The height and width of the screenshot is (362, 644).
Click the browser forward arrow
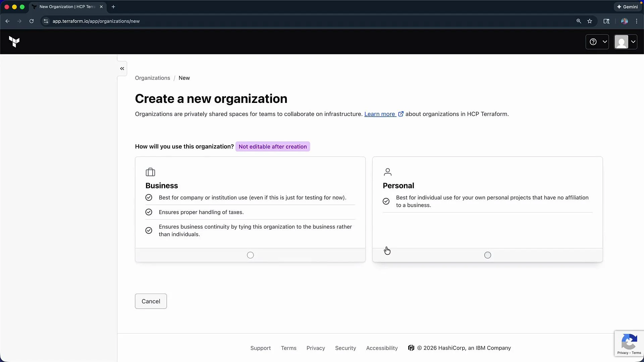[x=19, y=21]
